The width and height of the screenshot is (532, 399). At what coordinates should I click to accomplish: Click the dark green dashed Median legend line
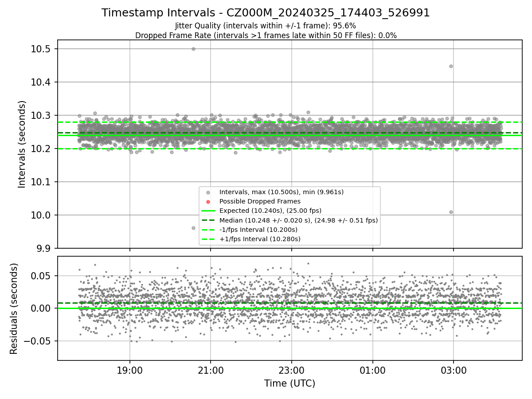[208, 220]
